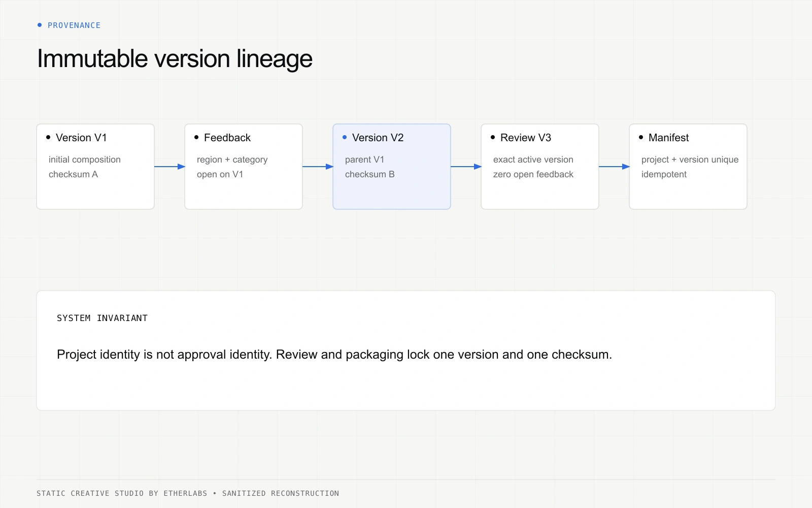Click 'checksum A' text

tap(73, 174)
